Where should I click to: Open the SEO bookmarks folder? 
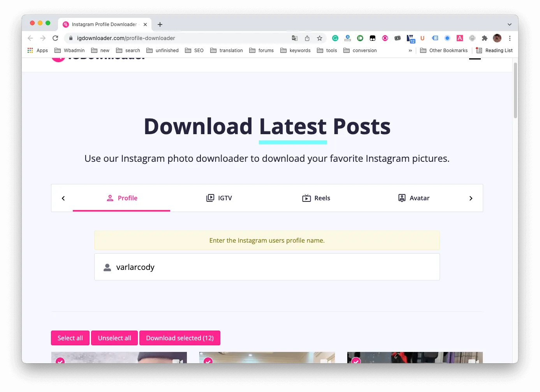pyautogui.click(x=194, y=51)
